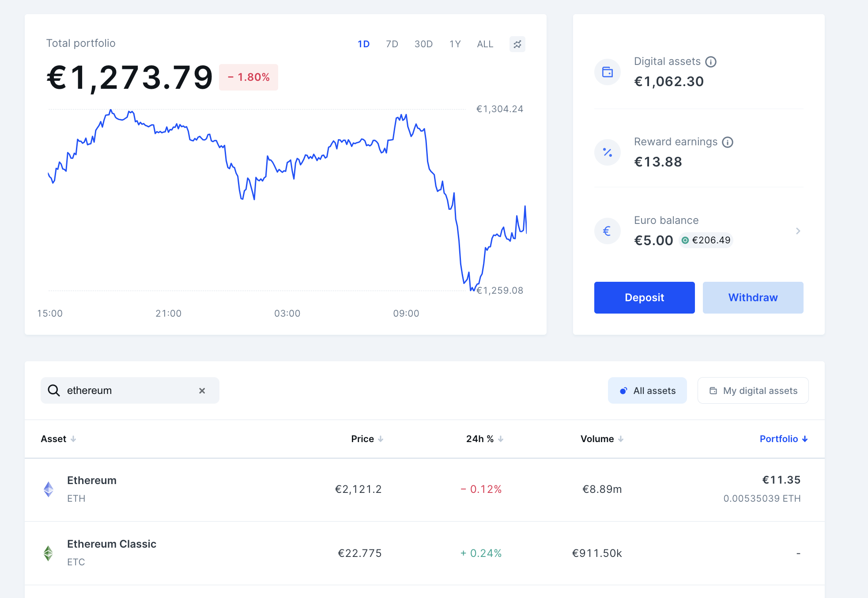The image size is (868, 598).
Task: Select the 7D chart range
Action: click(x=392, y=44)
